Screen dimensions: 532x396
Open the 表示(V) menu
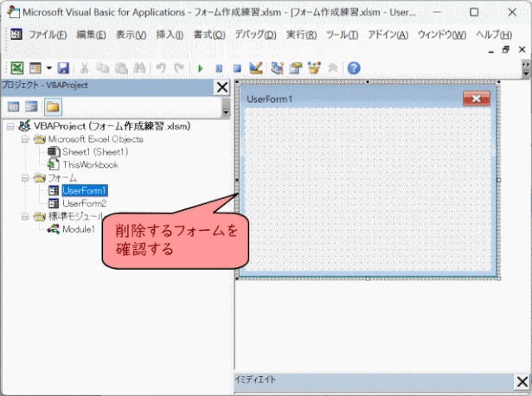click(131, 35)
